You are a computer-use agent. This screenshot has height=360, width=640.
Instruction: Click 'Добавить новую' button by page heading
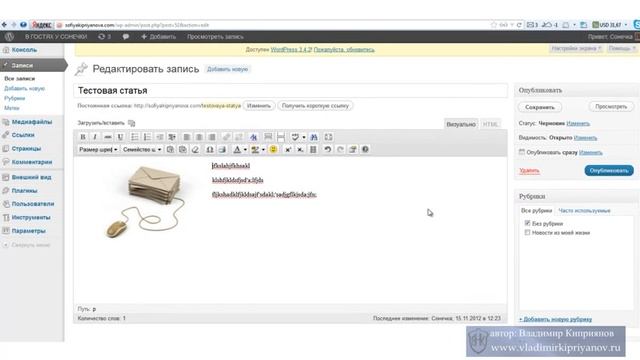(x=227, y=69)
